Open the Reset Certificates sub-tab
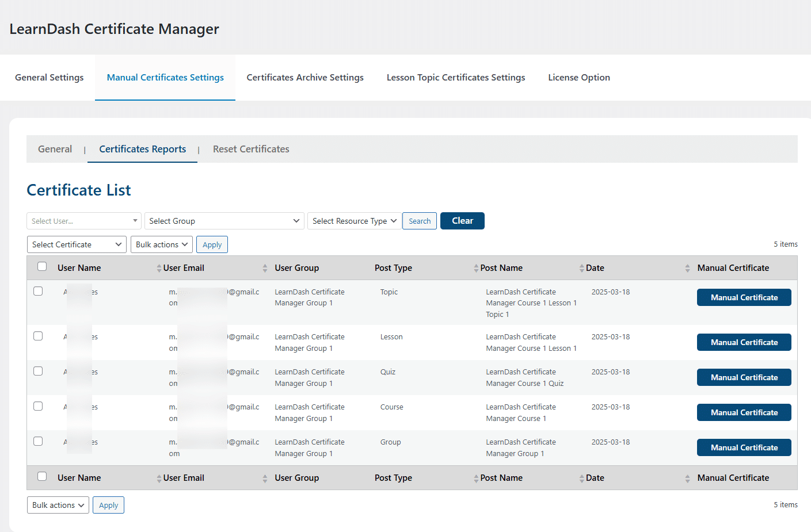 pyautogui.click(x=251, y=149)
